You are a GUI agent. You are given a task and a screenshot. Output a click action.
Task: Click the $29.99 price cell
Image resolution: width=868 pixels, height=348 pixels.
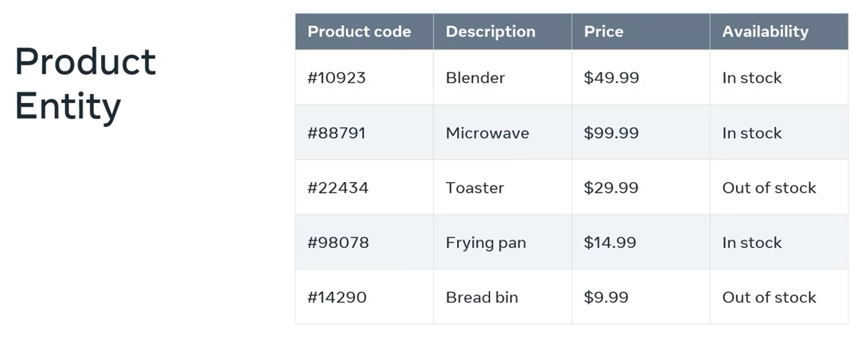click(x=611, y=188)
